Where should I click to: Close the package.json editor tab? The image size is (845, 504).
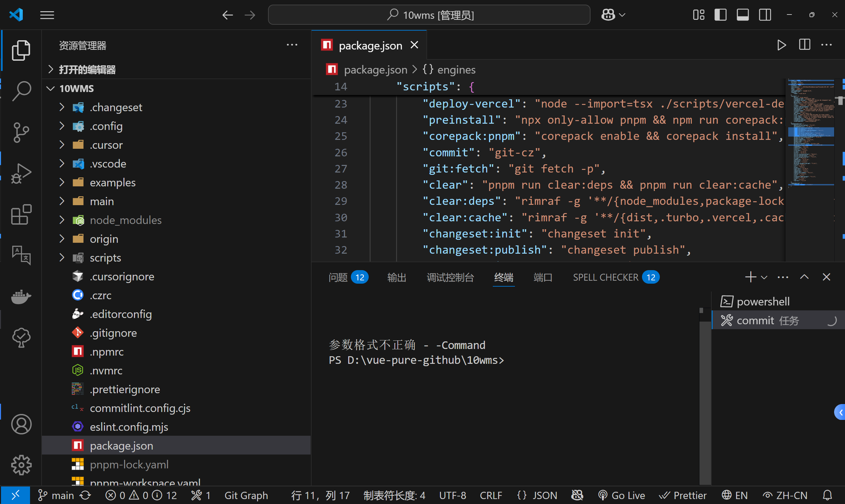click(x=414, y=45)
